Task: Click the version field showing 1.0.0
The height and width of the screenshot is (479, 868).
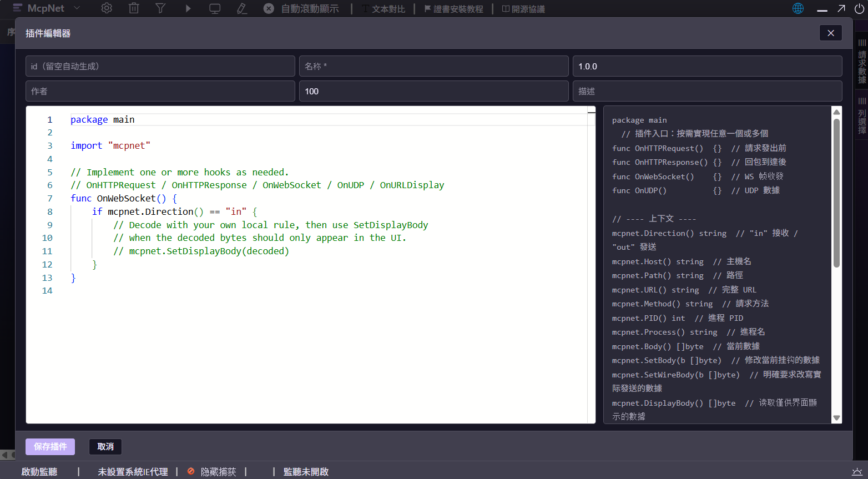Action: click(x=708, y=66)
